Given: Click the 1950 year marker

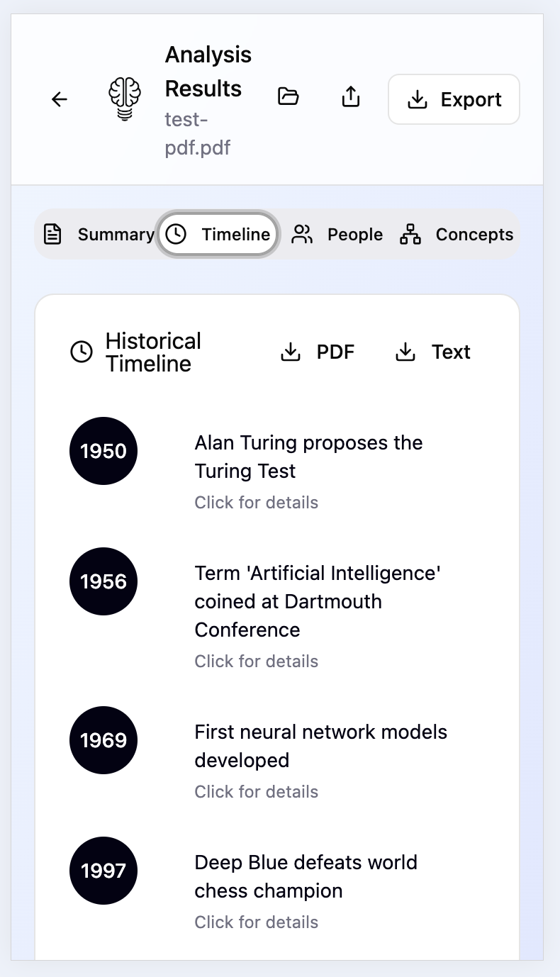Looking at the screenshot, I should click(103, 451).
